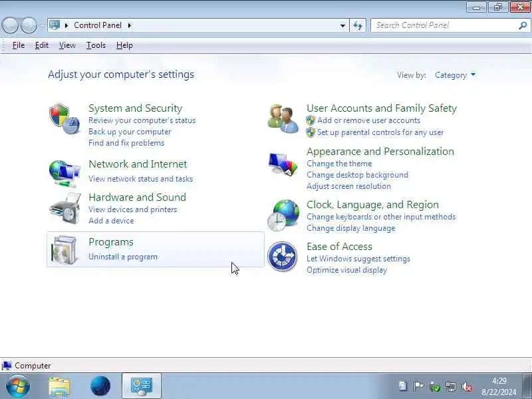Click the refresh button beside address bar
The image size is (532, 399).
pyautogui.click(x=358, y=25)
